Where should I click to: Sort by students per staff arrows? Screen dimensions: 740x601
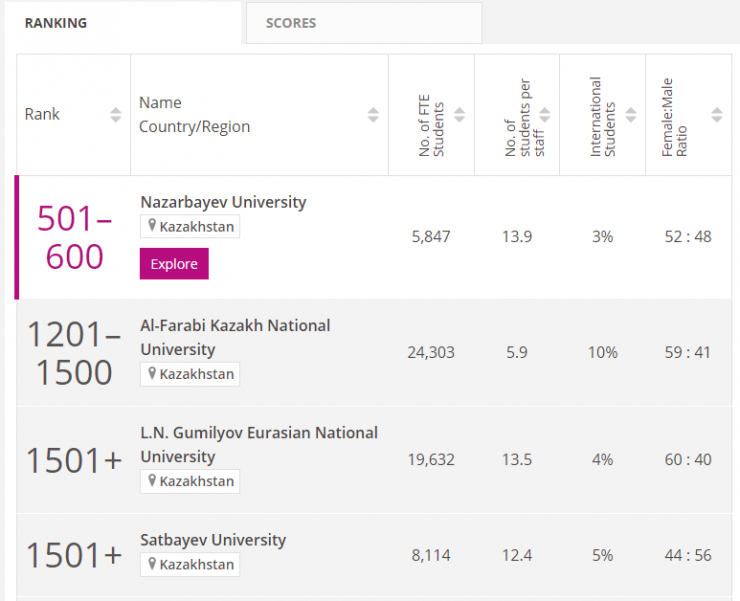pyautogui.click(x=545, y=115)
